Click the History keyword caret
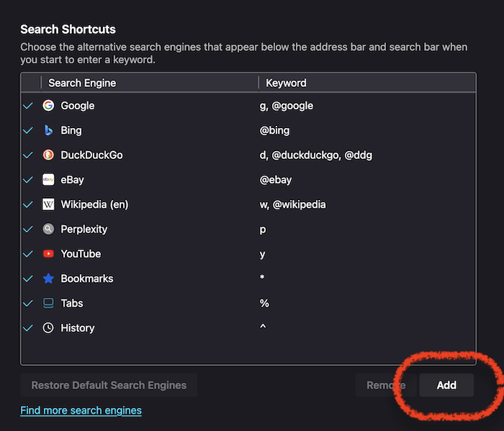This screenshot has height=431, width=504. pos(263,327)
